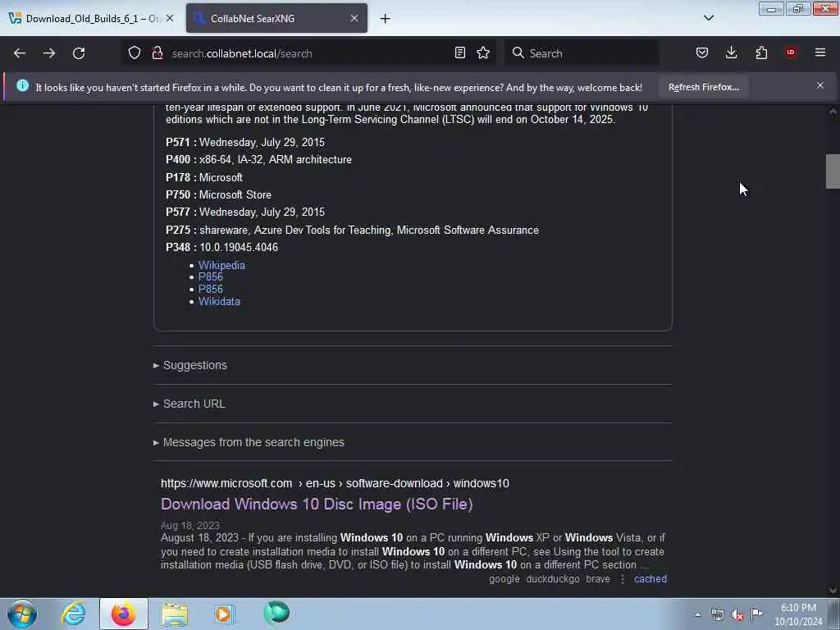The width and height of the screenshot is (840, 630).
Task: Click the info icon in notification bar
Action: click(22, 85)
